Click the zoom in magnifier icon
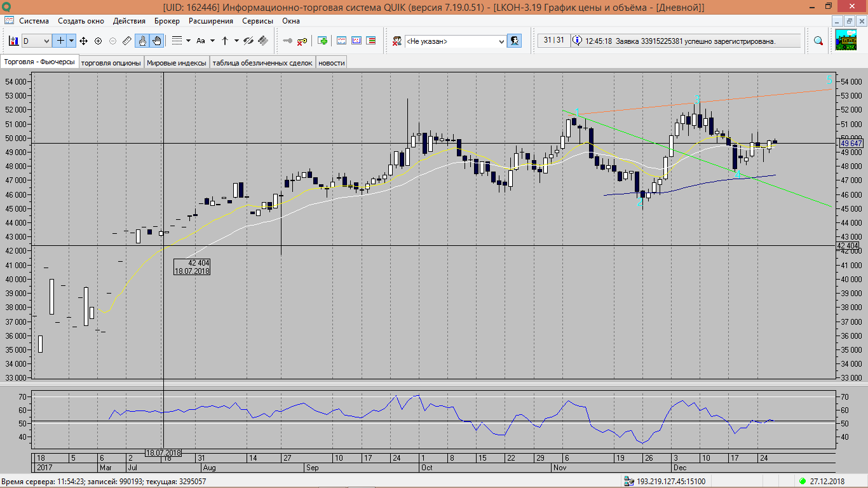The height and width of the screenshot is (488, 868). pyautogui.click(x=98, y=41)
